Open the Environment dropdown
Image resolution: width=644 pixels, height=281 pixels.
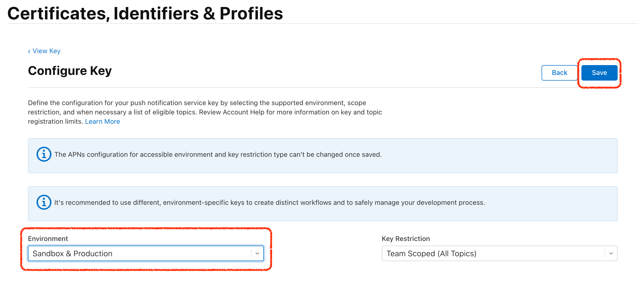pyautogui.click(x=146, y=253)
